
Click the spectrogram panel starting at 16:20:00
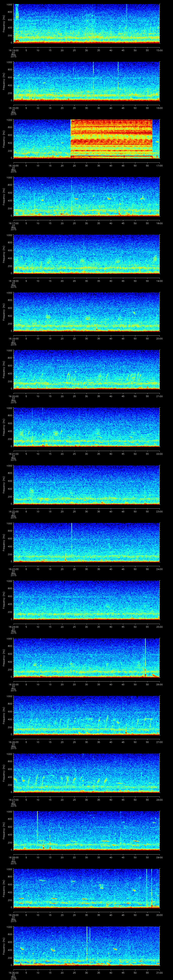[87, 369]
